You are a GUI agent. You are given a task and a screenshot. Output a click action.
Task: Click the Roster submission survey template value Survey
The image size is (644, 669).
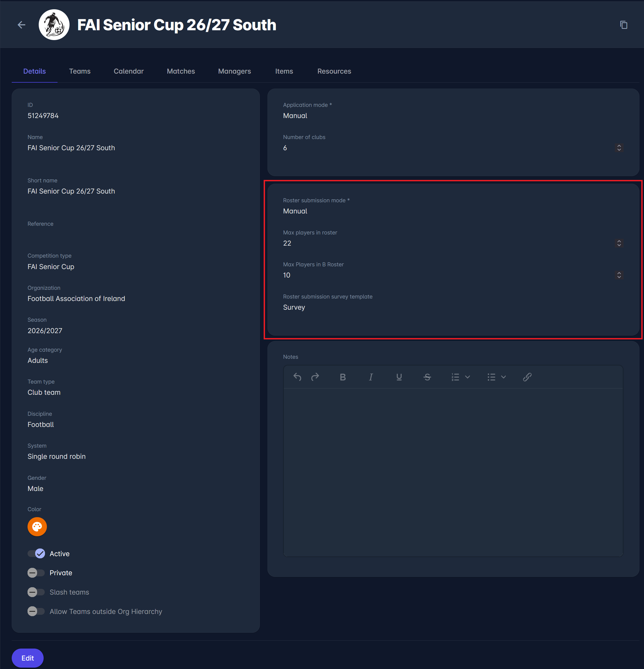click(x=294, y=307)
